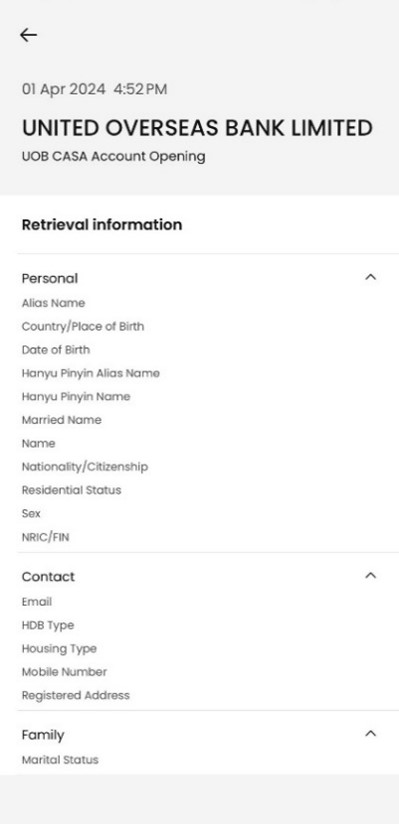Tap Country/Place of Birth item

[83, 326]
